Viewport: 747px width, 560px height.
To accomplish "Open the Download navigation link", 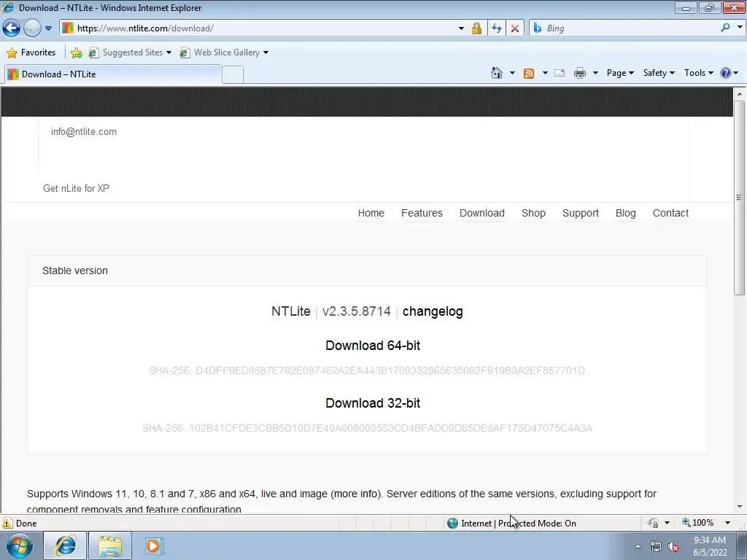I will tap(481, 213).
